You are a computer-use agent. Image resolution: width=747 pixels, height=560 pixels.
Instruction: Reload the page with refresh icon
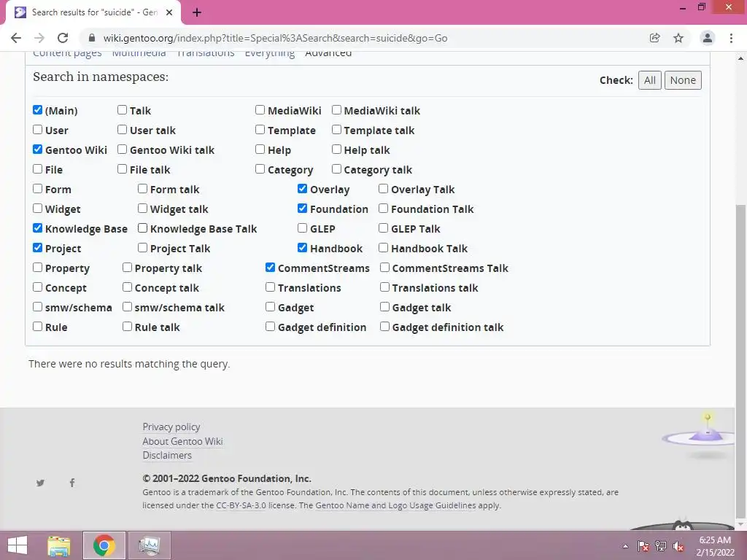tap(63, 38)
